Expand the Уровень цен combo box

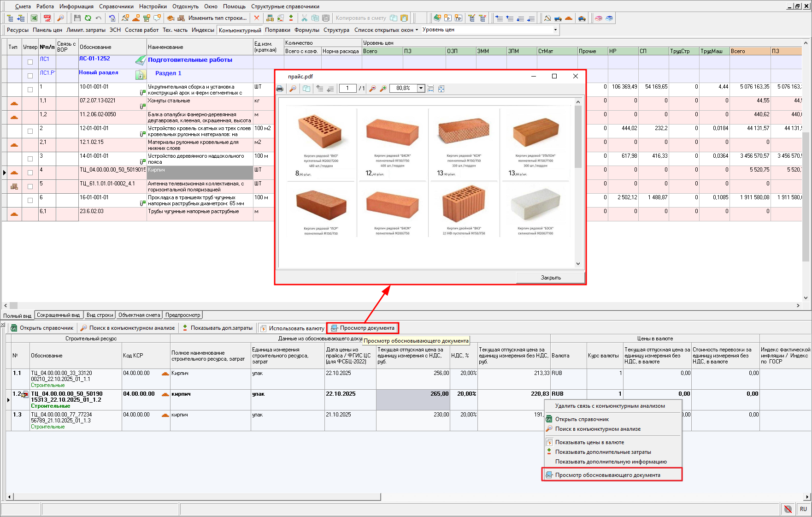tap(555, 30)
